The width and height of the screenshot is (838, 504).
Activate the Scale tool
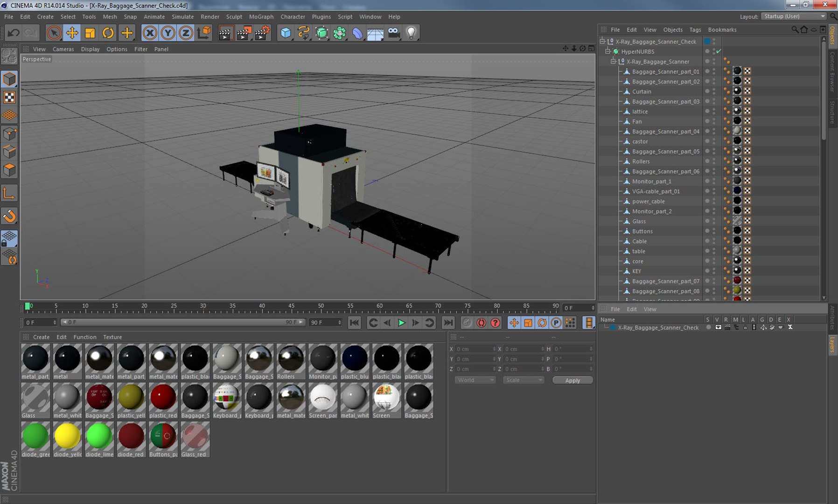click(x=90, y=33)
